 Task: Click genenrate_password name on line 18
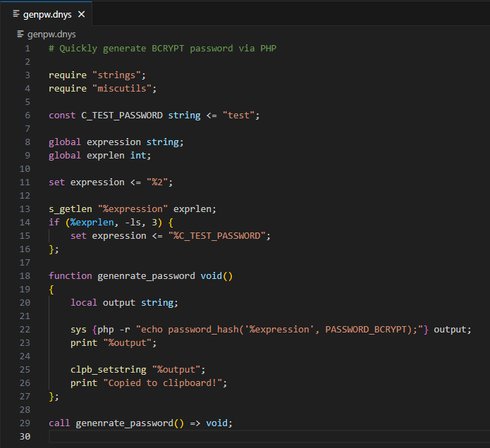pos(146,276)
